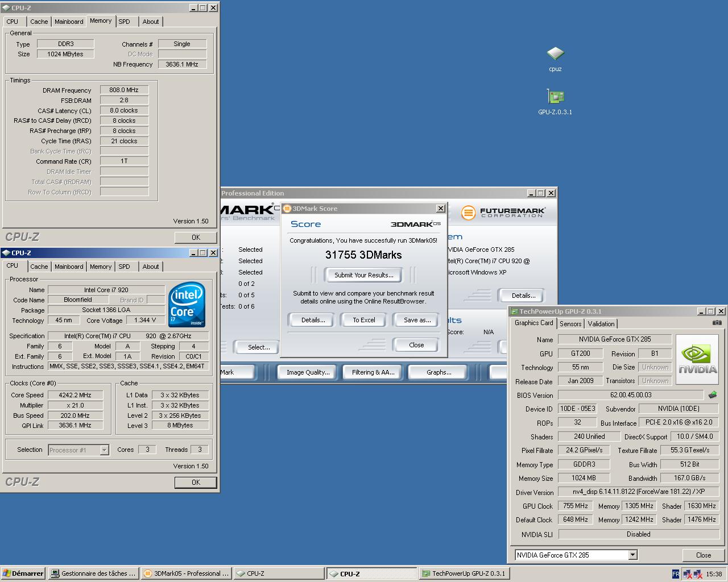Open Image Quality settings in 3DMark05
Screen dimensions: 728x582
pyautogui.click(x=308, y=372)
